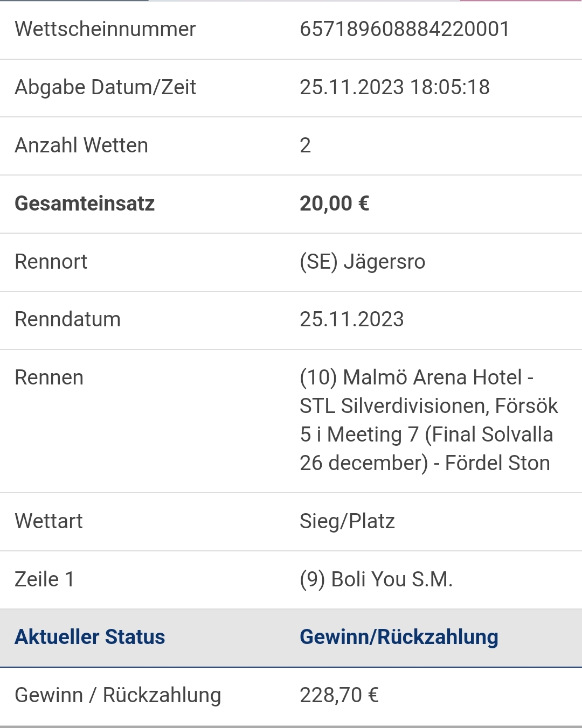Select the Rennort label
The image size is (582, 728).
pyautogui.click(x=51, y=262)
